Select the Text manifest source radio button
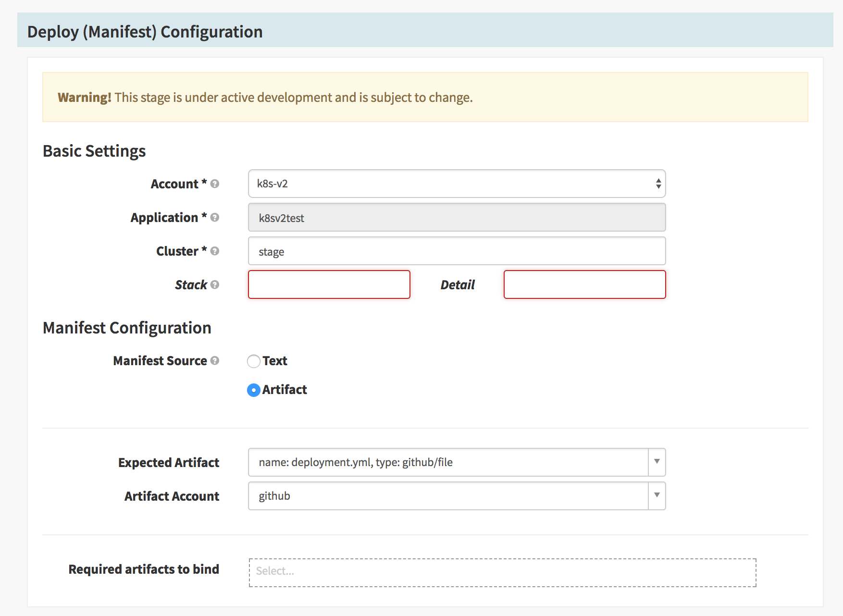843x616 pixels. click(x=254, y=361)
